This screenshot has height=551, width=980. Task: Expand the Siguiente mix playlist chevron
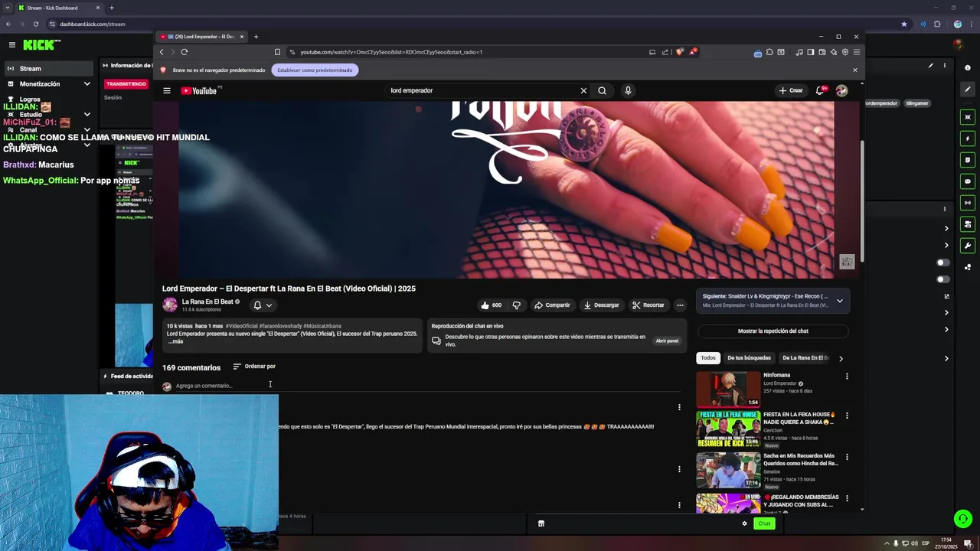click(x=840, y=301)
